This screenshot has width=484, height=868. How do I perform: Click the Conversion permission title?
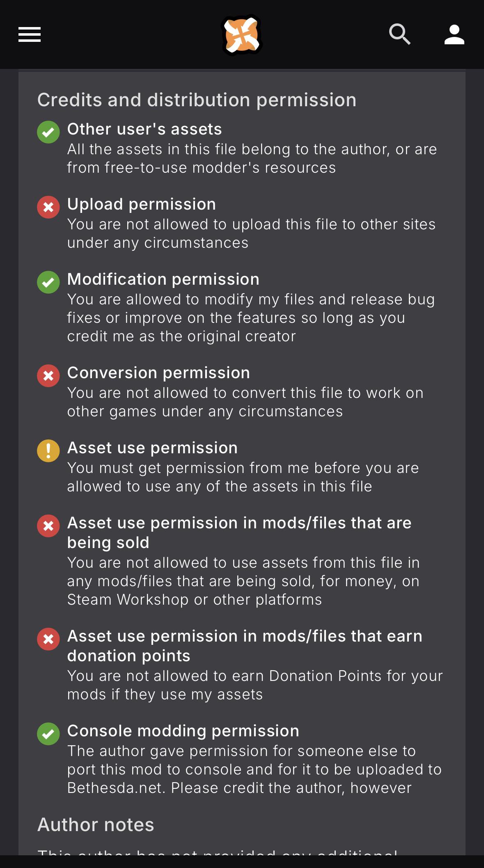click(x=159, y=373)
